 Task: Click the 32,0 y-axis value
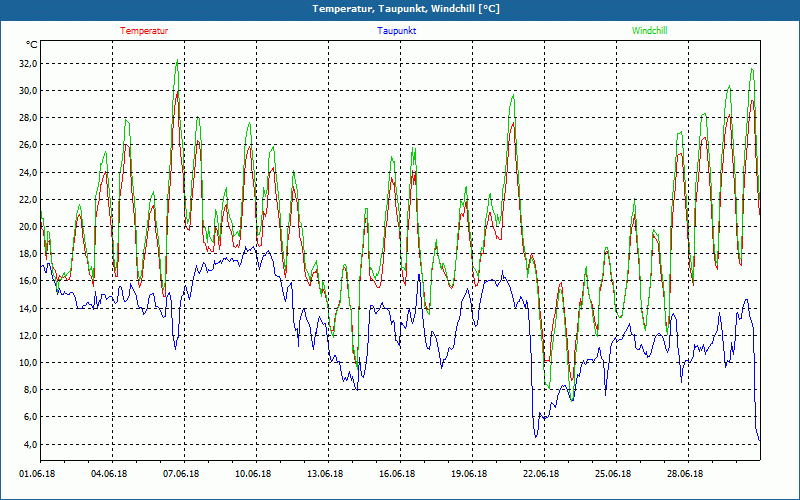coord(29,64)
